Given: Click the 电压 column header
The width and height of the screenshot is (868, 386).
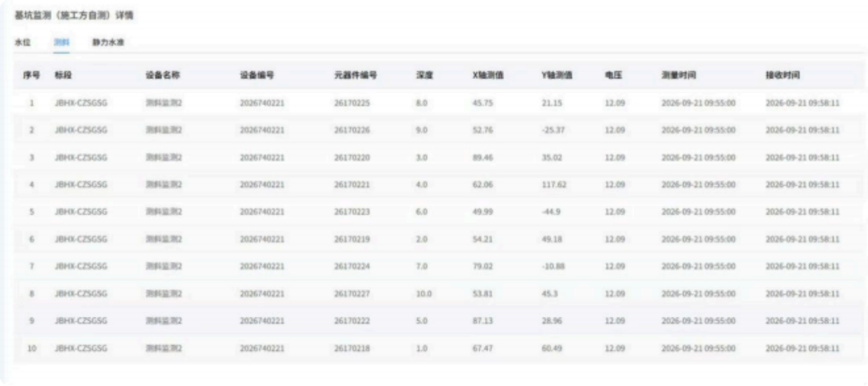Looking at the screenshot, I should point(613,76).
